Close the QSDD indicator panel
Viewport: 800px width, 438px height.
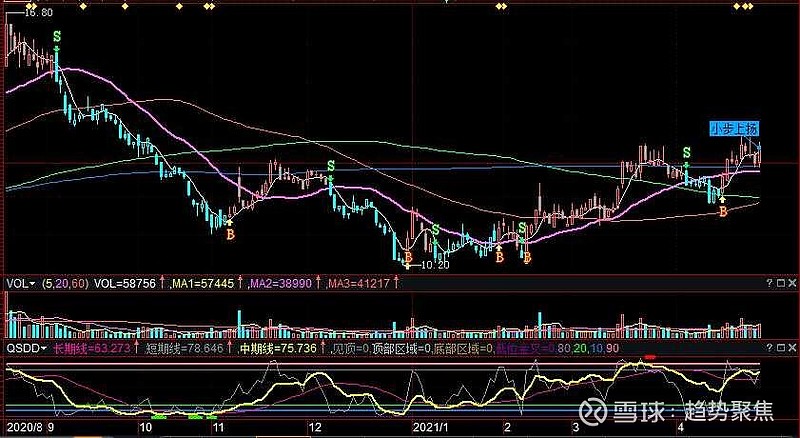[792, 348]
